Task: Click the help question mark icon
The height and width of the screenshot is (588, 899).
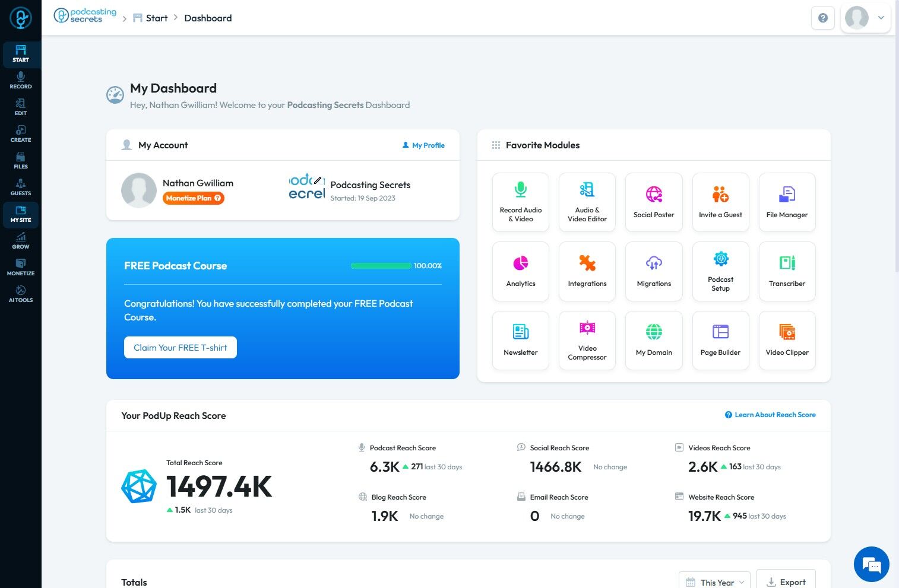Action: point(823,18)
